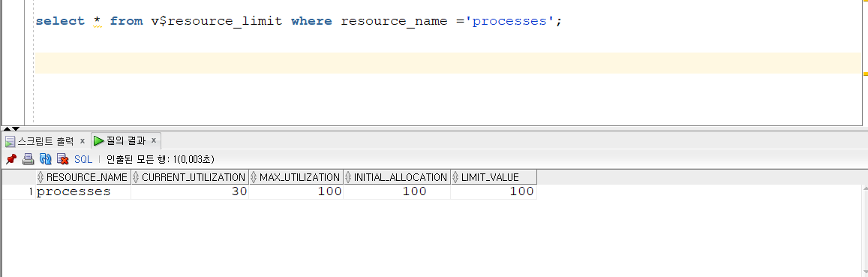Click the fetched rows status text

161,160
